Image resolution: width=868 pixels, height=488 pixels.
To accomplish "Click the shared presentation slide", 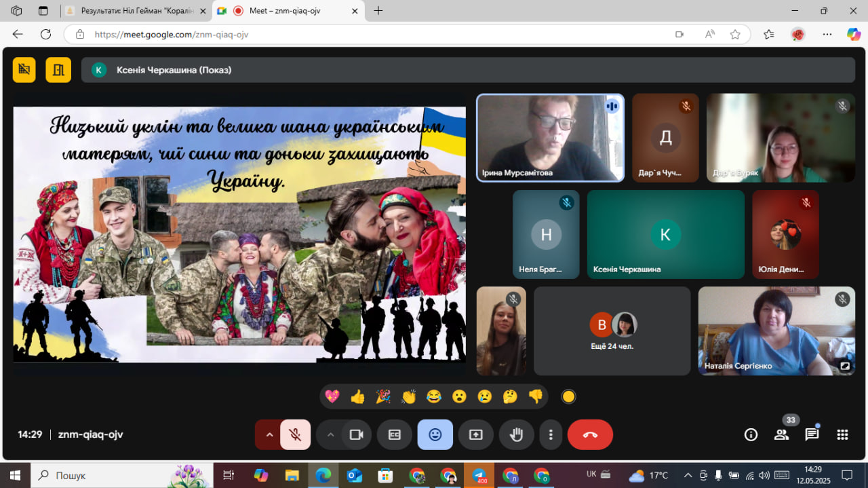I will 239,234.
